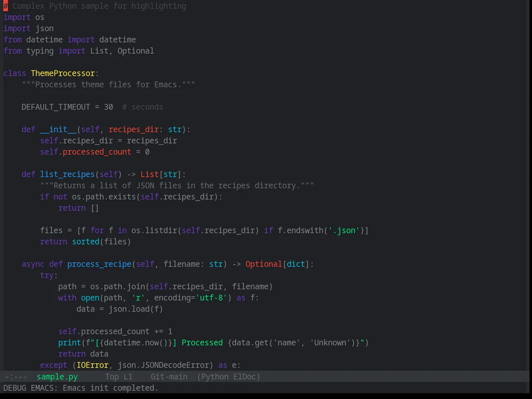Click the L1 line number indicator
The height and width of the screenshot is (399, 532).
[128, 377]
